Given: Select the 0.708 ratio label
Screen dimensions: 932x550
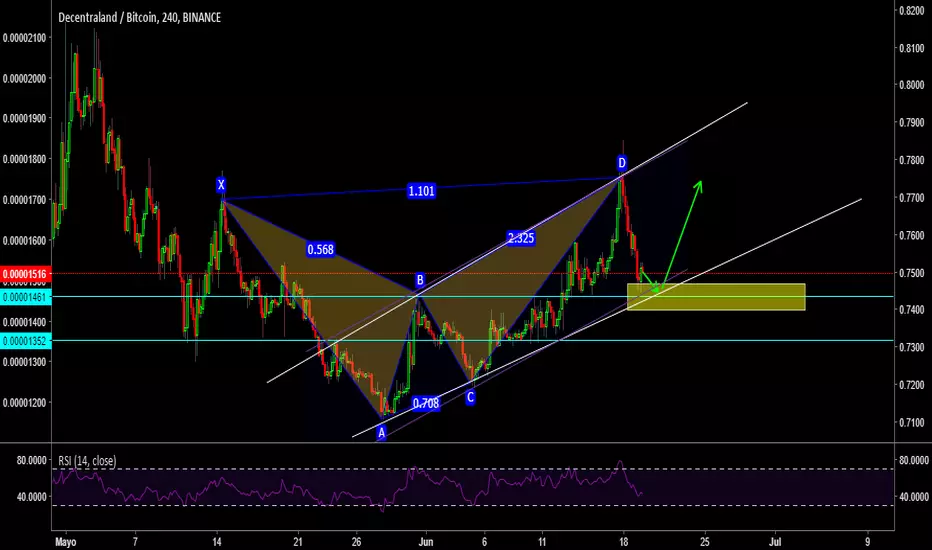Looking at the screenshot, I should (x=426, y=404).
